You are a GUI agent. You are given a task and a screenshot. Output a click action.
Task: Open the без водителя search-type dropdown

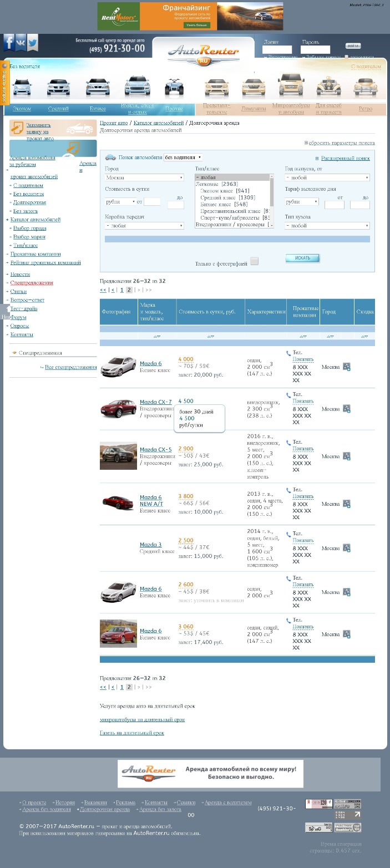(x=183, y=158)
